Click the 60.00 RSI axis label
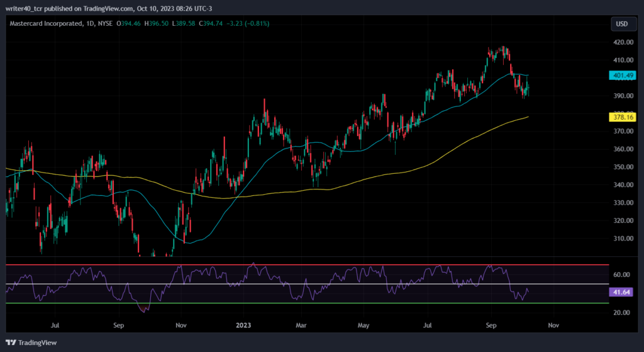This screenshot has width=644, height=352. [622, 275]
